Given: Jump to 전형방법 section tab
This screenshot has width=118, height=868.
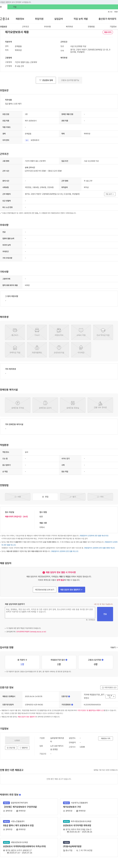Looking at the screenshot, I should [x=91, y=27].
